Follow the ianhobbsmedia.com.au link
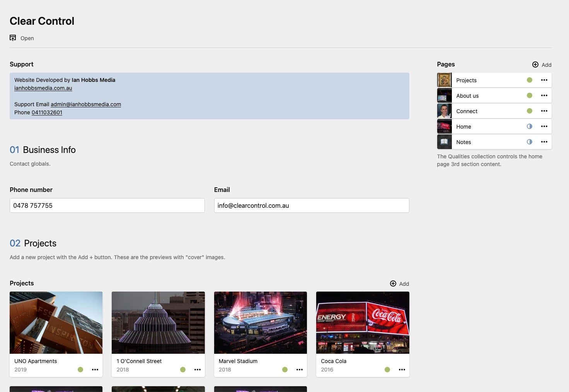This screenshot has height=392, width=569. point(43,88)
